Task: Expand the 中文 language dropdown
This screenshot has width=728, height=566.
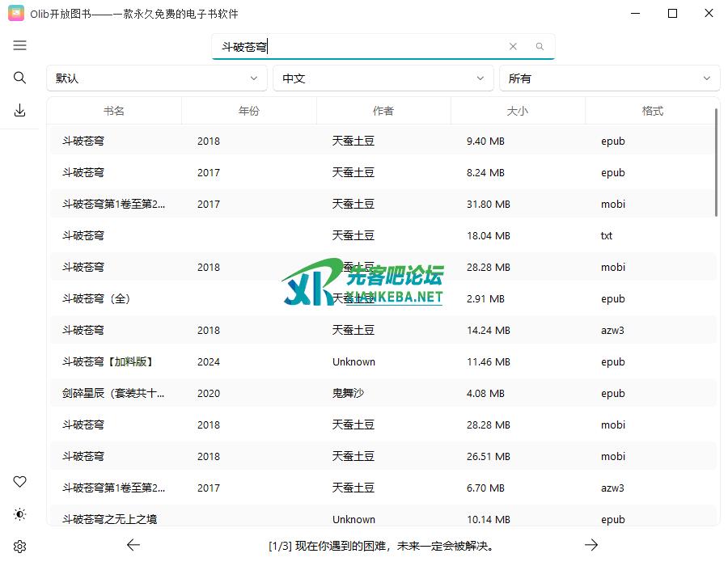Action: pyautogui.click(x=383, y=78)
